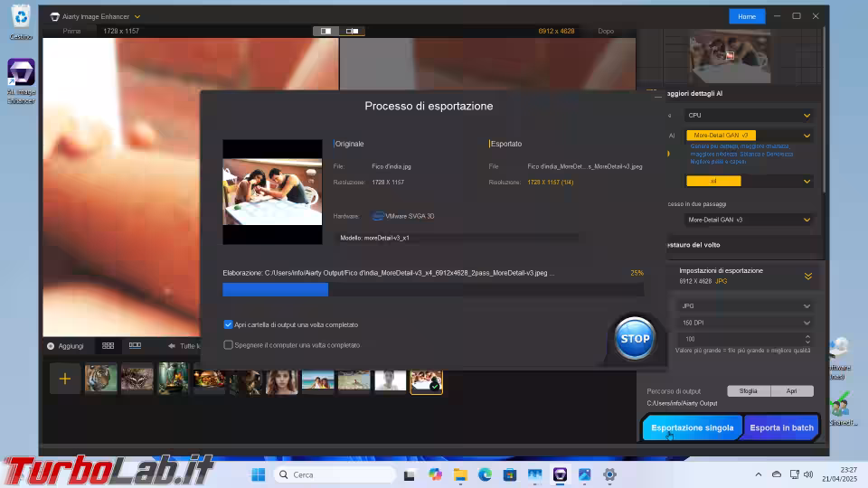Select the man with hat thumbnail
868x488 pixels.
click(246, 381)
